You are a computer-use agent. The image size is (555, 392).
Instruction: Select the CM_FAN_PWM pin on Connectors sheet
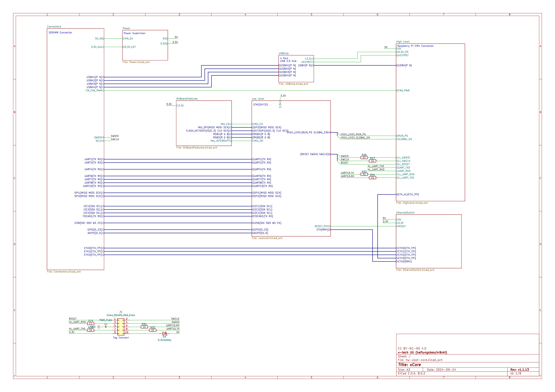pyautogui.click(x=95, y=91)
